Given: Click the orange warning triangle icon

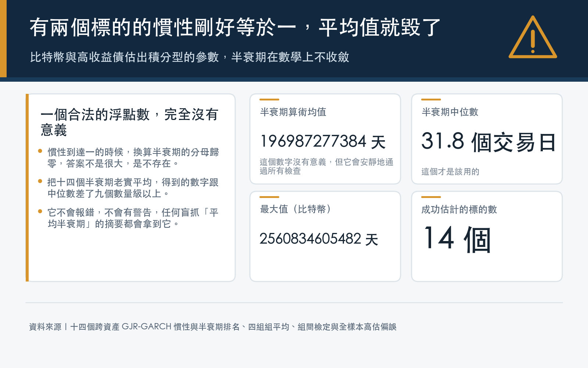Looking at the screenshot, I should 533,38.
